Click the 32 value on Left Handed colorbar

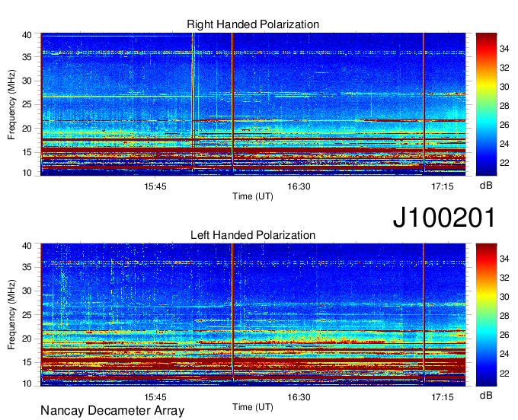pos(504,278)
